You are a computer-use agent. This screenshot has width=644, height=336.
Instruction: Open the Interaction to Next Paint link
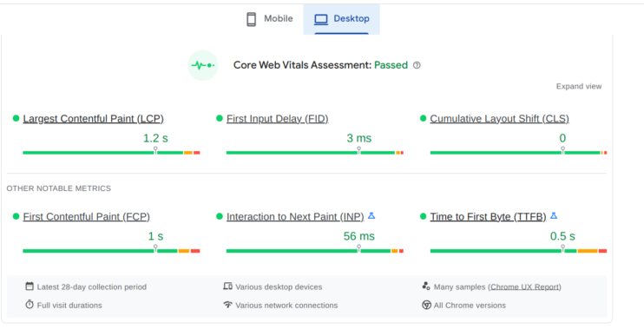(x=295, y=217)
